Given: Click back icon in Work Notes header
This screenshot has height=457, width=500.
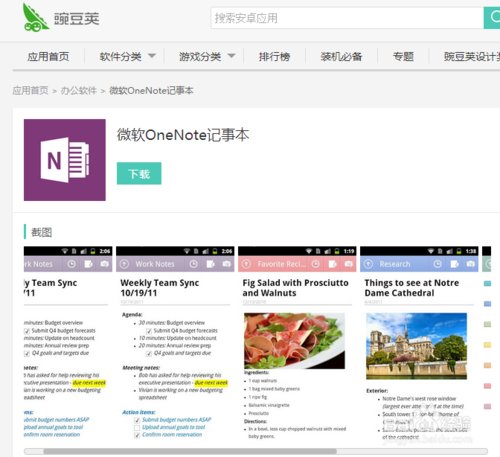Looking at the screenshot, I should click(x=124, y=264).
